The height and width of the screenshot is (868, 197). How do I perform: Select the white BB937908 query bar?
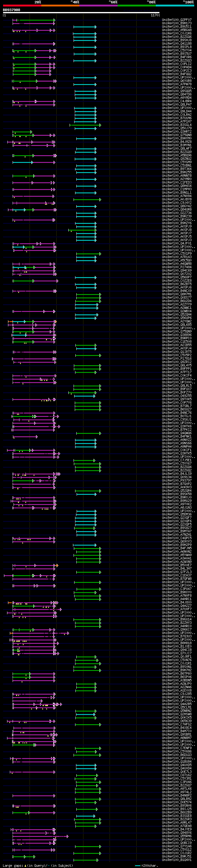[81, 13]
